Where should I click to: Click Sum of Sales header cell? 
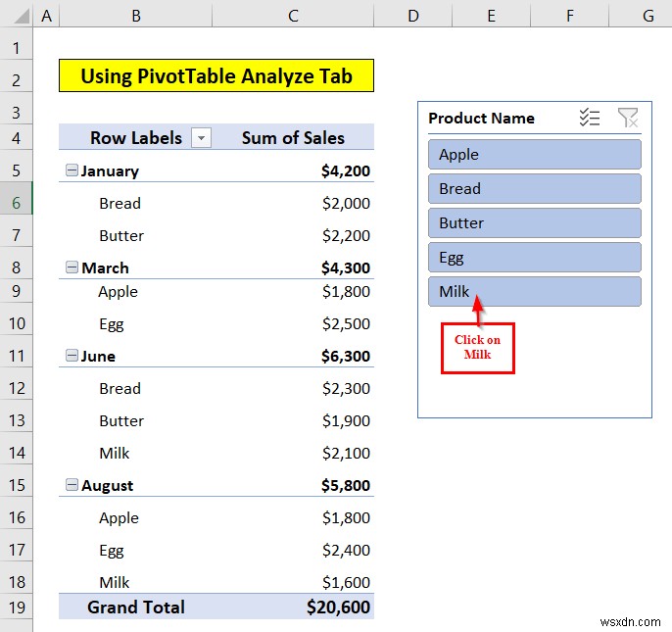pyautogui.click(x=293, y=137)
